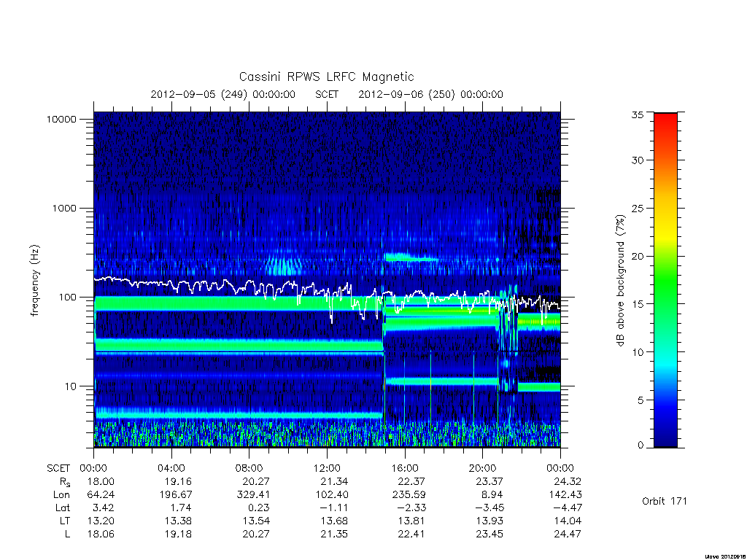Click the Rs value "24.32"

(568, 482)
